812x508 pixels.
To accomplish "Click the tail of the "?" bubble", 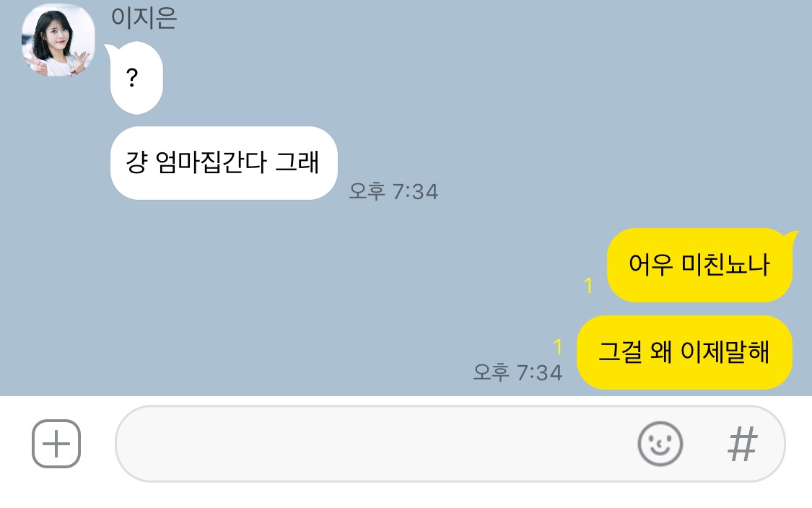I will coord(110,50).
